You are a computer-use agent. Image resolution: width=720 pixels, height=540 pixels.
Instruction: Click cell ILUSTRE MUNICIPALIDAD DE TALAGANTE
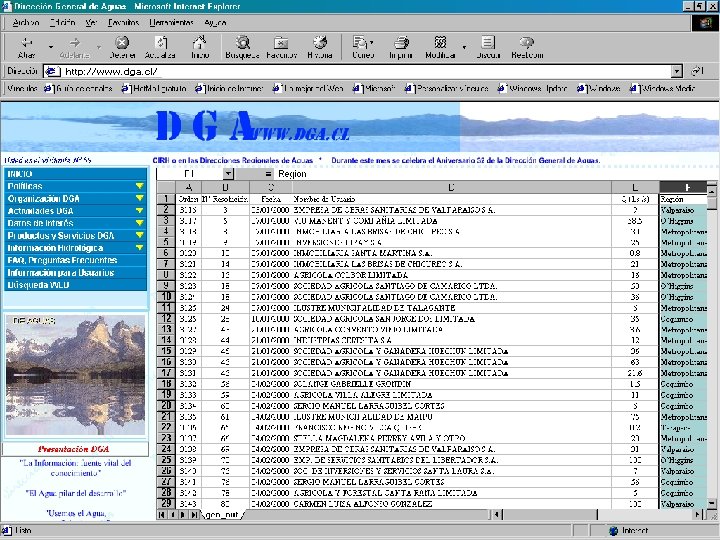(452, 308)
